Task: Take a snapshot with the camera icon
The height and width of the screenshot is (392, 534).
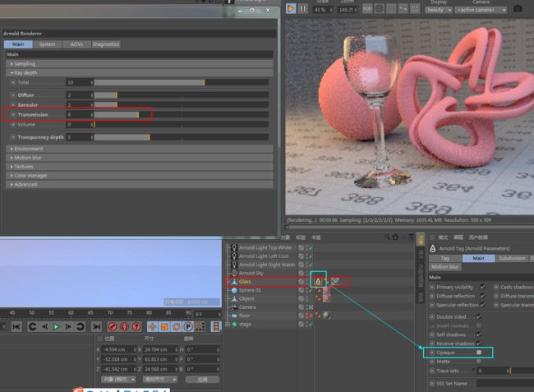Action: tap(518, 9)
